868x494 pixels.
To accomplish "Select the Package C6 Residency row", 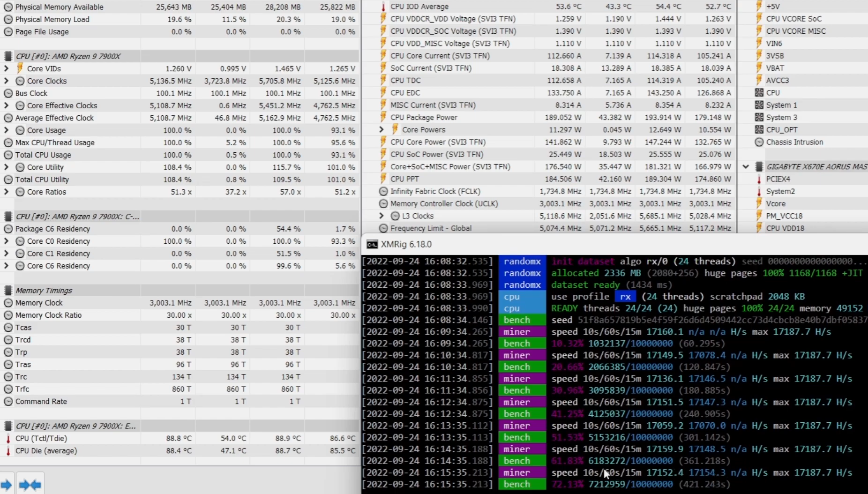I will pyautogui.click(x=180, y=229).
